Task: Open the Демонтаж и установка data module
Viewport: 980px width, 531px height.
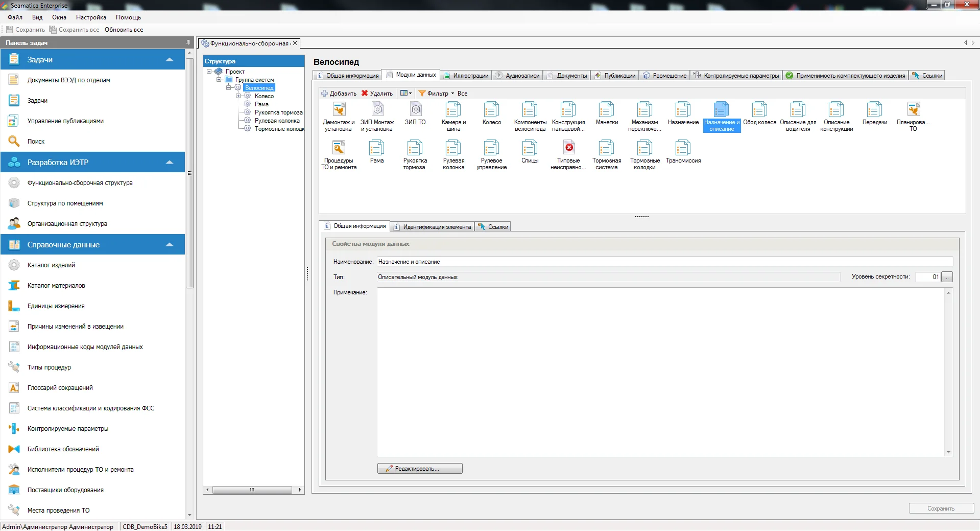Action: pyautogui.click(x=339, y=117)
